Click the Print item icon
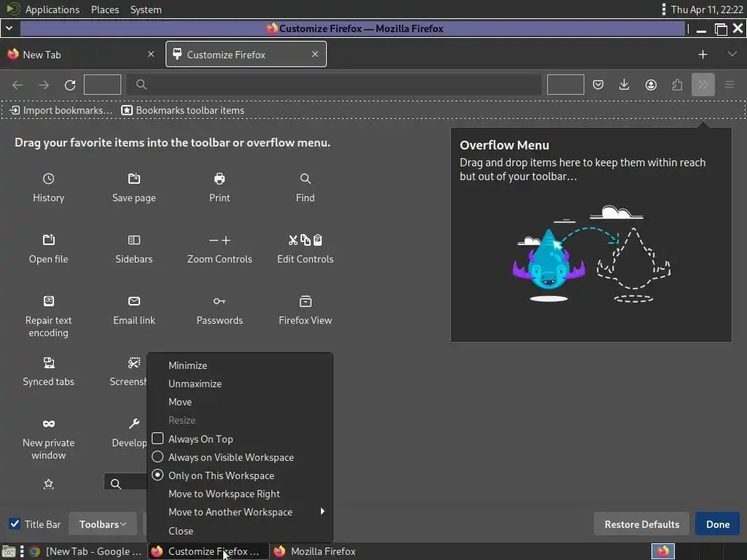The image size is (747, 560). (219, 179)
